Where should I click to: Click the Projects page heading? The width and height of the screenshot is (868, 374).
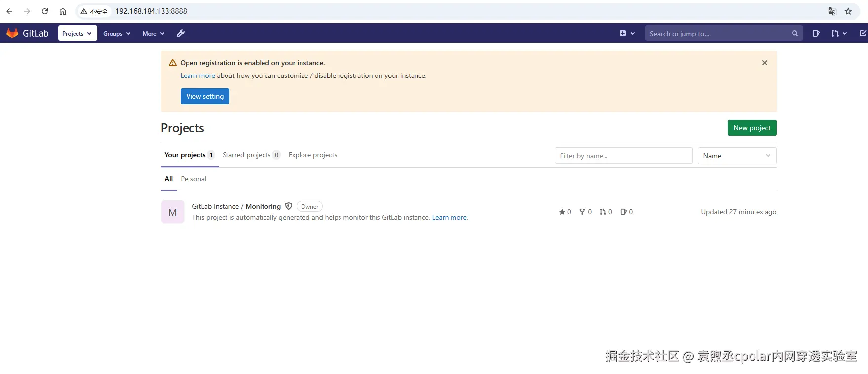coord(183,128)
